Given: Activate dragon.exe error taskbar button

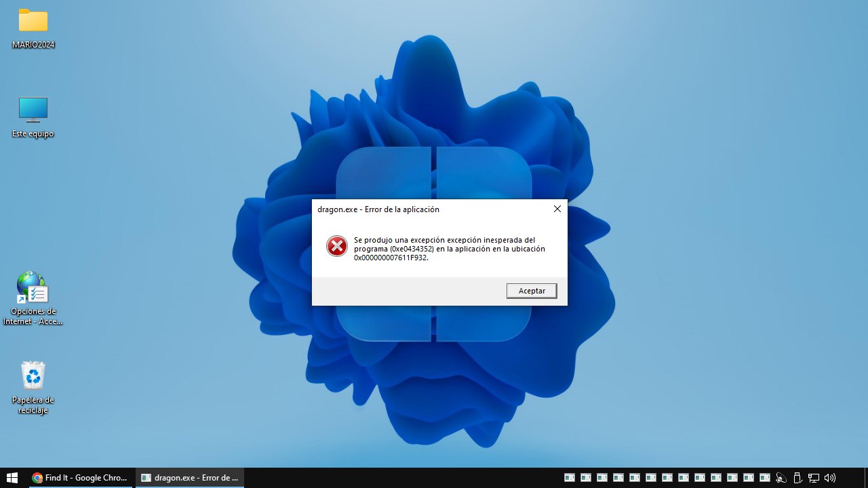Looking at the screenshot, I should [190, 478].
